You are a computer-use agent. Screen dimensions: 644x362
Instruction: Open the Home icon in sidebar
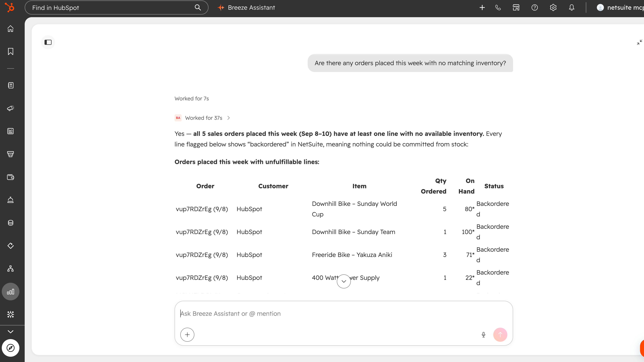click(11, 29)
